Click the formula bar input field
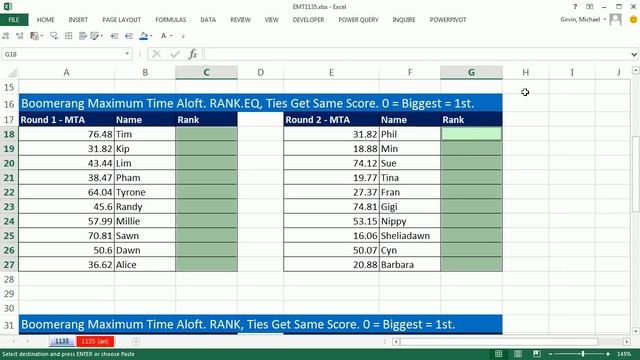The width and height of the screenshot is (640, 360). pos(416,54)
